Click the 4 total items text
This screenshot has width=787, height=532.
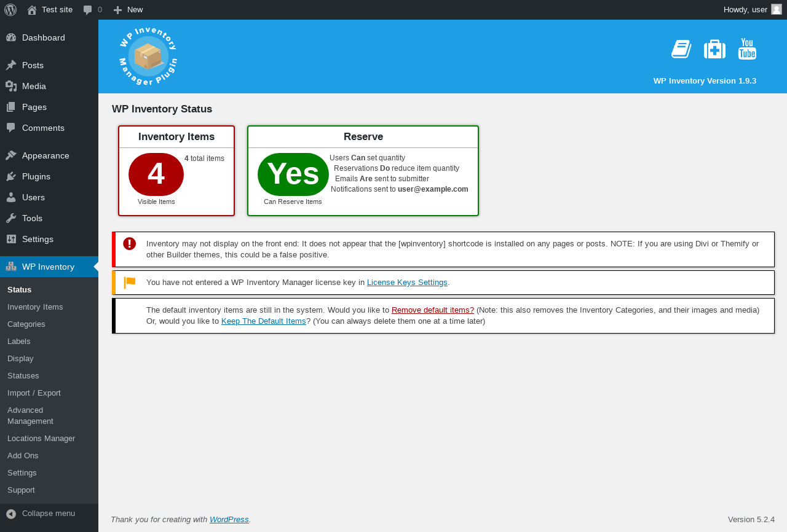click(204, 158)
